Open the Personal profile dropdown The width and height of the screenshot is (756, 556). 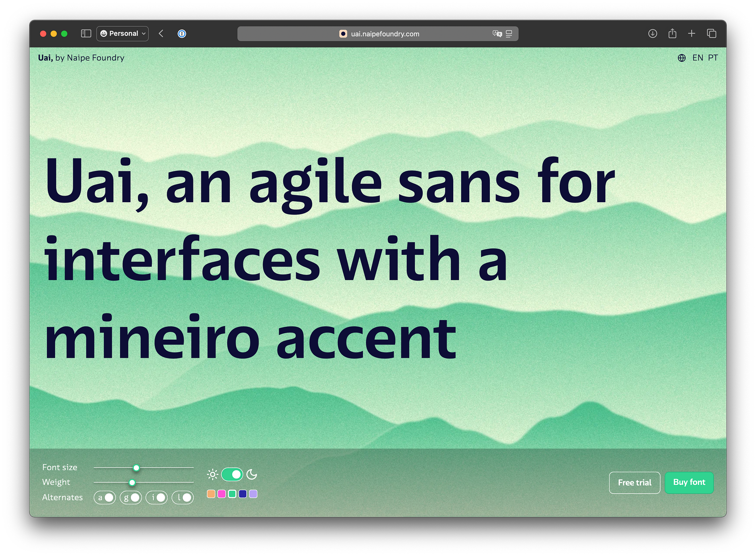[x=123, y=33]
